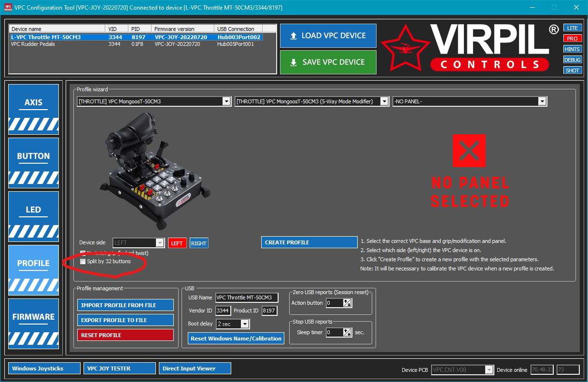Launch VPC JOY TESTER
The height and width of the screenshot is (382, 588).
pos(120,368)
